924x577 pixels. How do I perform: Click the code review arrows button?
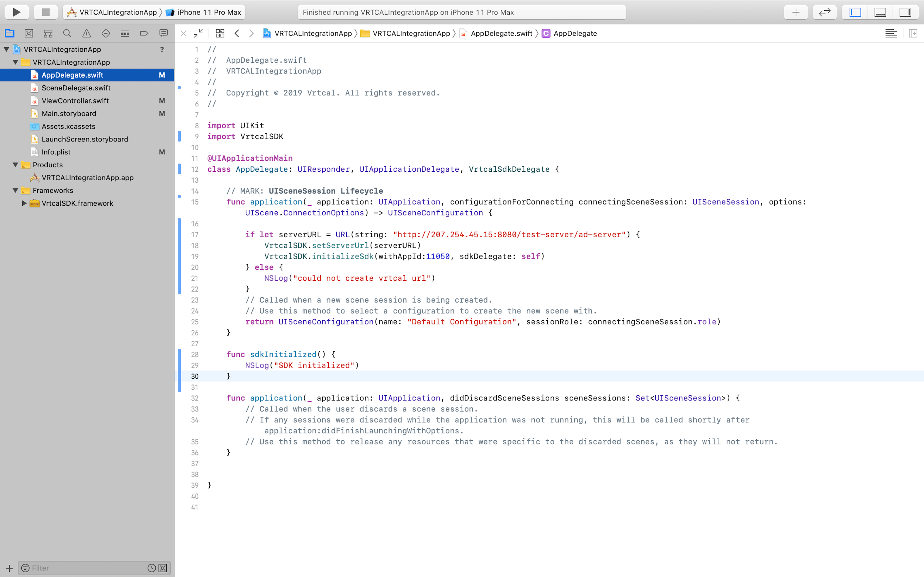pyautogui.click(x=825, y=12)
